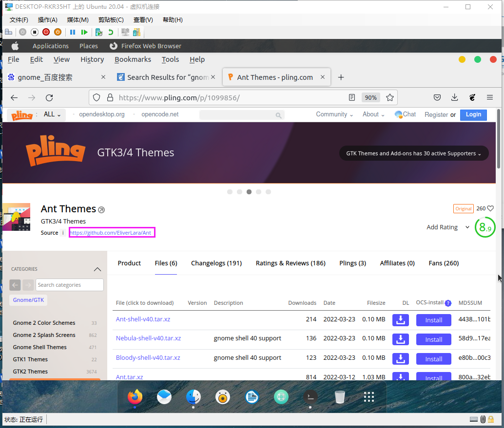Open the Gnome Shell Themes category

pyautogui.click(x=39, y=347)
